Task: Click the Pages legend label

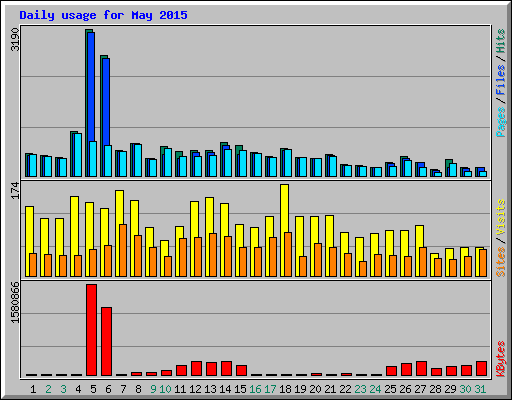Action: [501, 122]
